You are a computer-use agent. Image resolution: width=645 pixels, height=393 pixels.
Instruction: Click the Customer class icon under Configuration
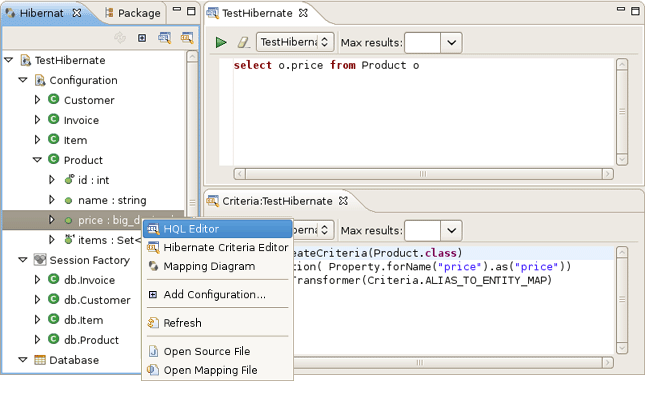click(53, 99)
